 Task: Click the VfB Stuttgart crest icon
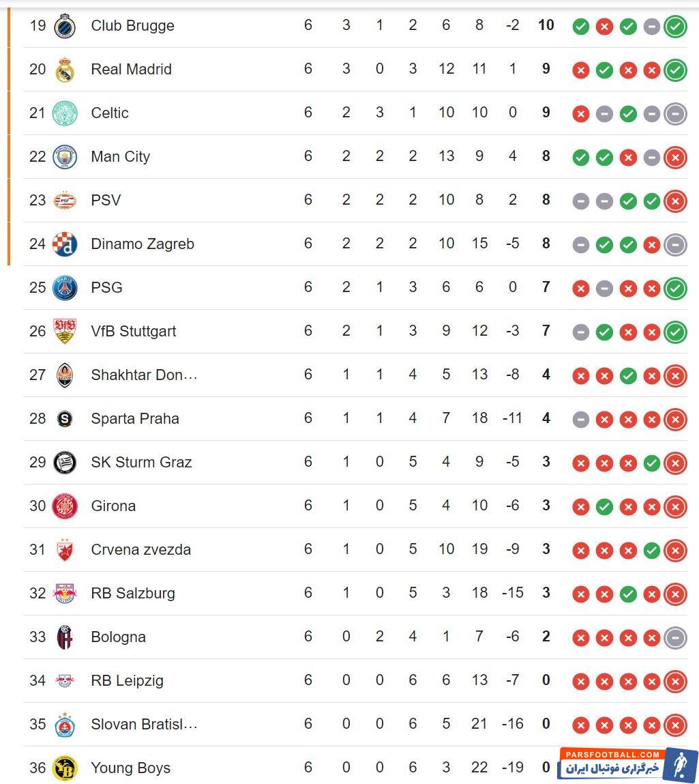pos(65,332)
